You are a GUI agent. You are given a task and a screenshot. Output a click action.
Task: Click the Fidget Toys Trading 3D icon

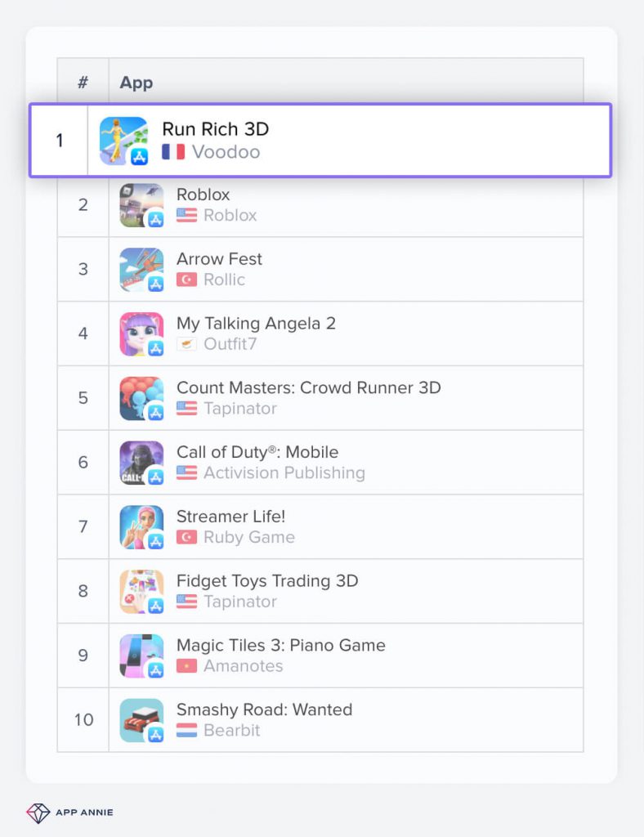point(141,591)
